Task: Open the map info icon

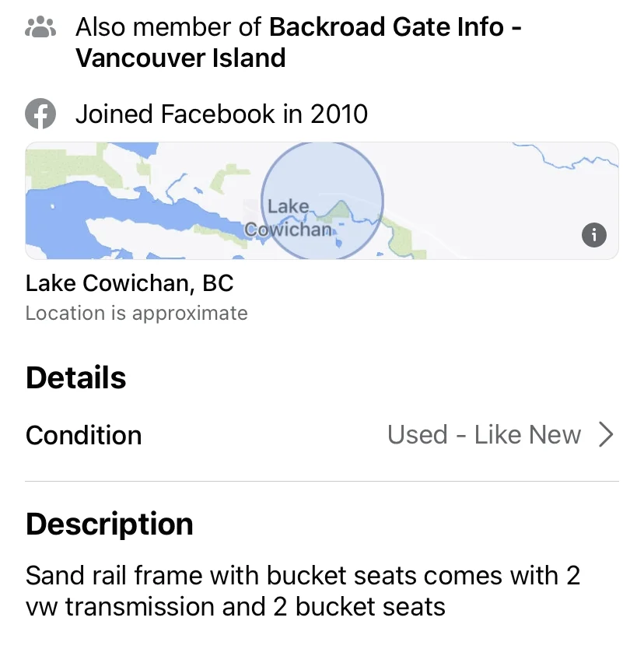Action: click(x=594, y=235)
